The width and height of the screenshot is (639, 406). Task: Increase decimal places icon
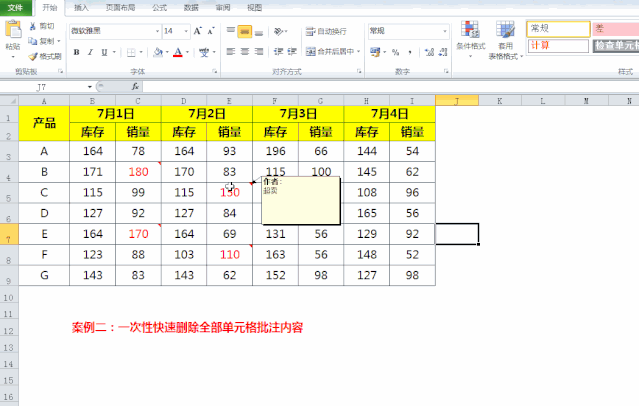tap(429, 52)
